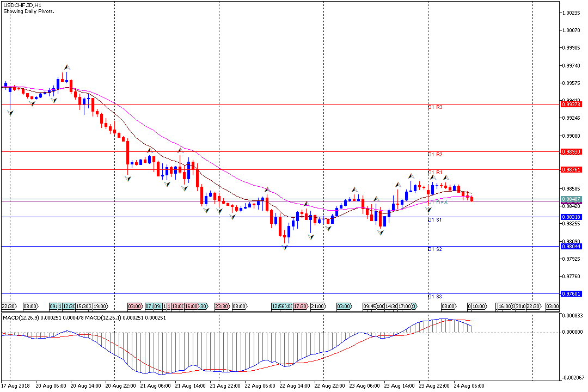This screenshot has width=588, height=392.
Task: Click the 0.99245 price axis value
Action: 571,118
